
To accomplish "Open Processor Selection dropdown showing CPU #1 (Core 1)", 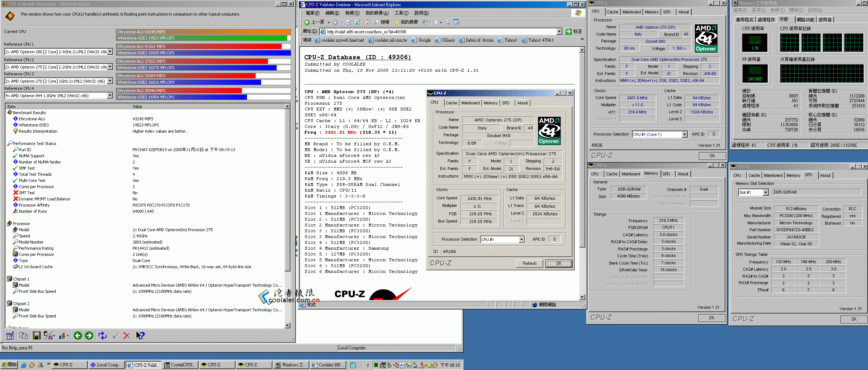I will click(x=684, y=134).
